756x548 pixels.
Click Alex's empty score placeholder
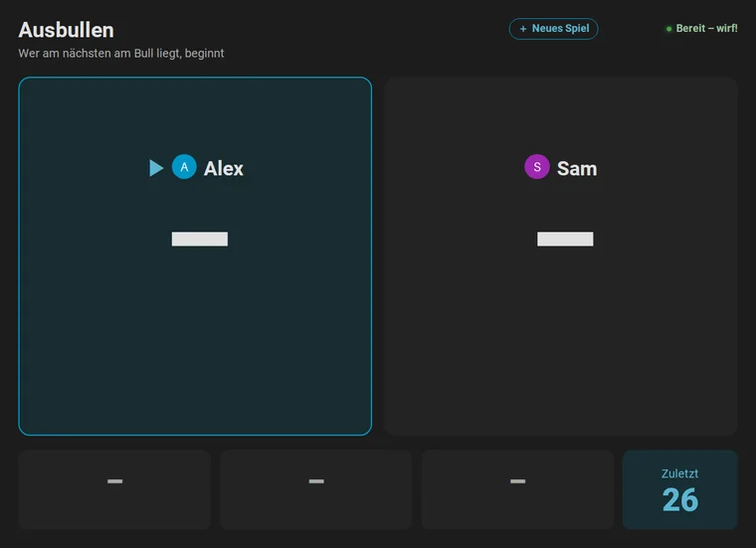[x=200, y=239]
